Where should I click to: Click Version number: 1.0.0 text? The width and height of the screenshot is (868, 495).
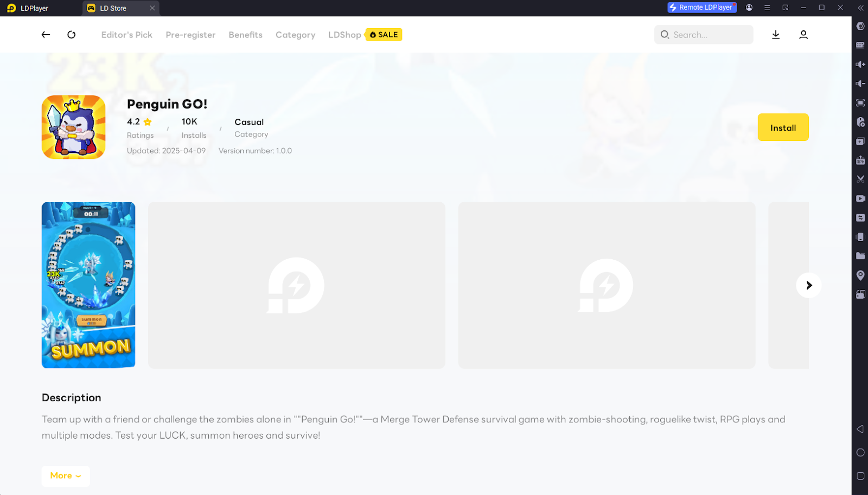[255, 151]
